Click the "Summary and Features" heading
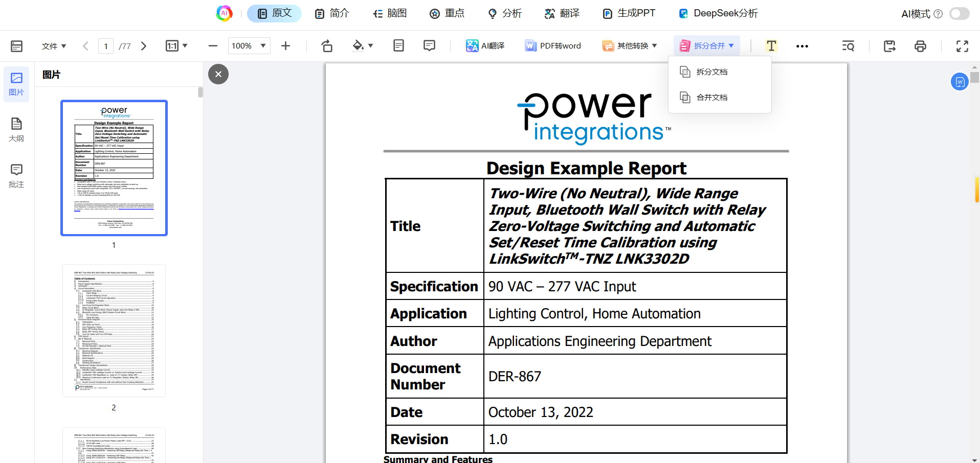This screenshot has height=463, width=980. tap(438, 459)
